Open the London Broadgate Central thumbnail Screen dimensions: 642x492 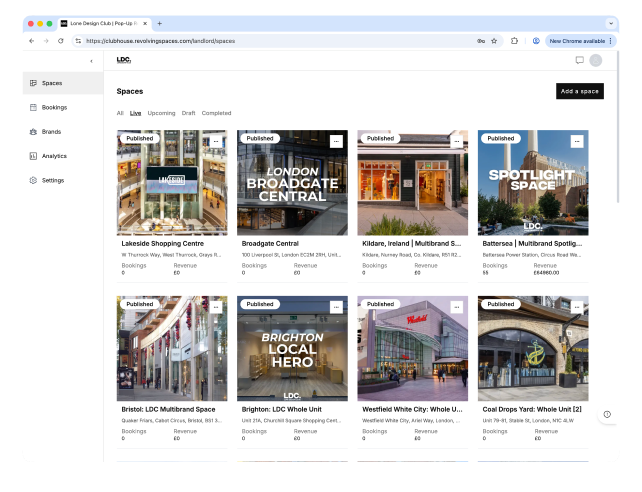coord(292,183)
